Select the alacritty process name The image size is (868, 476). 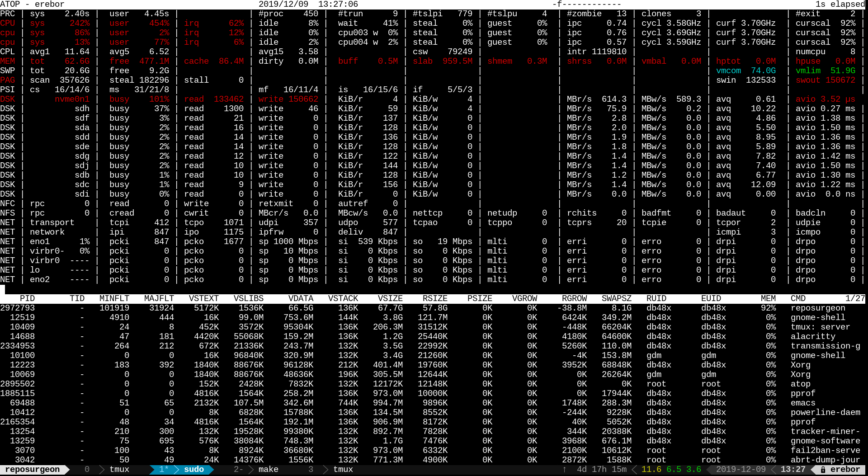coord(813,337)
